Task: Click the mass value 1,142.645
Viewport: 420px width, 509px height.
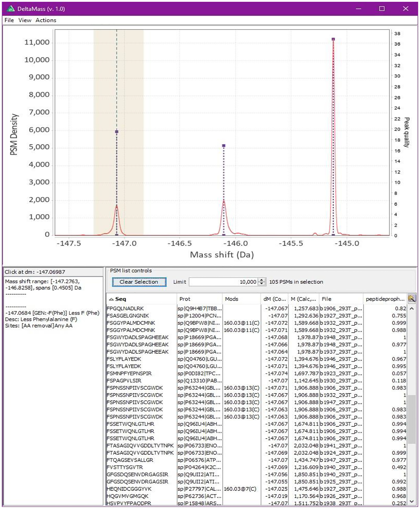Action: pos(306,381)
